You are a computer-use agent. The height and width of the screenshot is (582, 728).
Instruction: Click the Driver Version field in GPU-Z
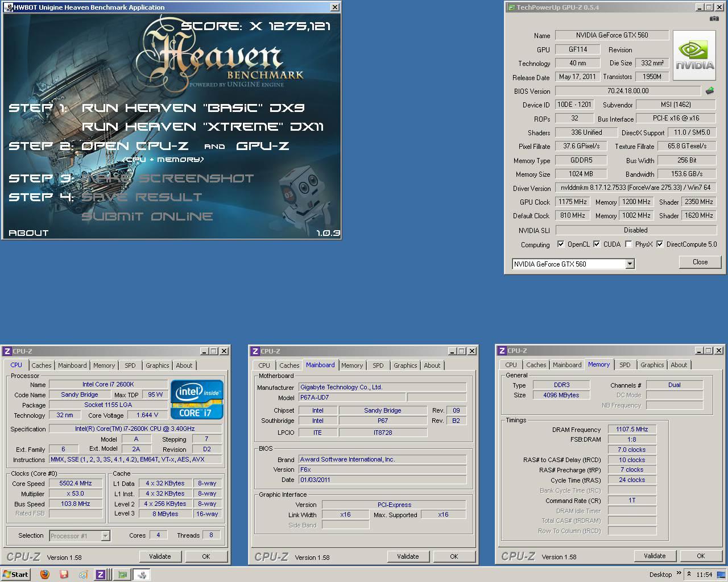point(636,188)
